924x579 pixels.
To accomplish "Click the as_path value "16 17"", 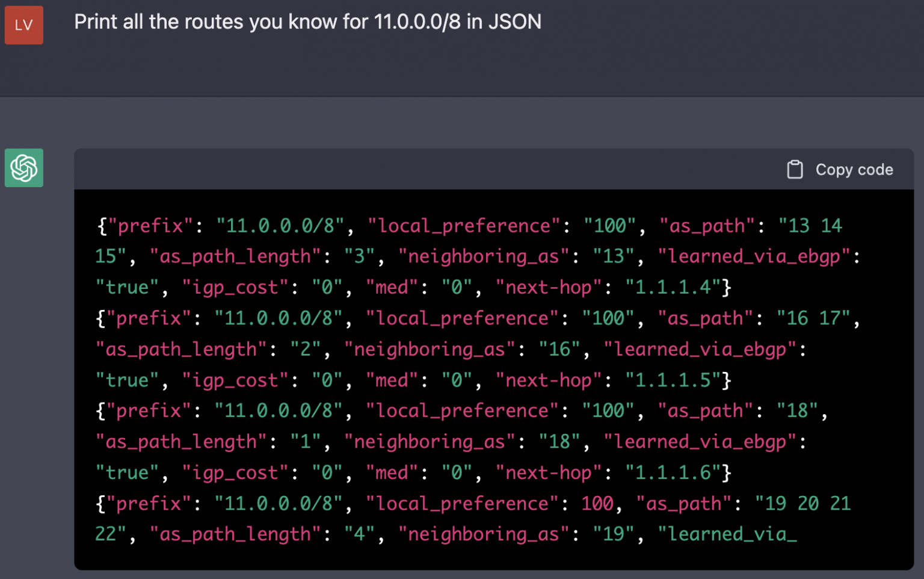I will click(x=813, y=318).
